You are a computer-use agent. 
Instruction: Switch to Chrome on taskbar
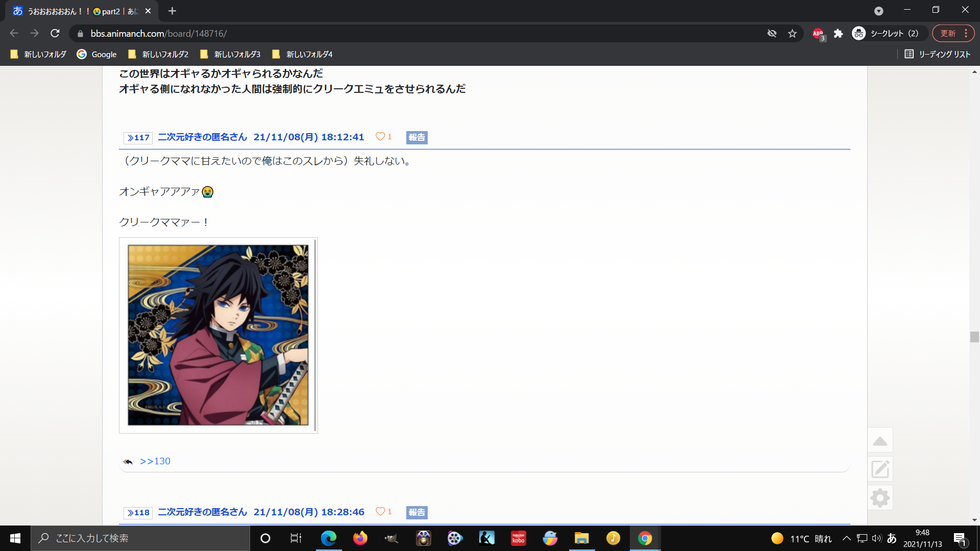pos(645,538)
